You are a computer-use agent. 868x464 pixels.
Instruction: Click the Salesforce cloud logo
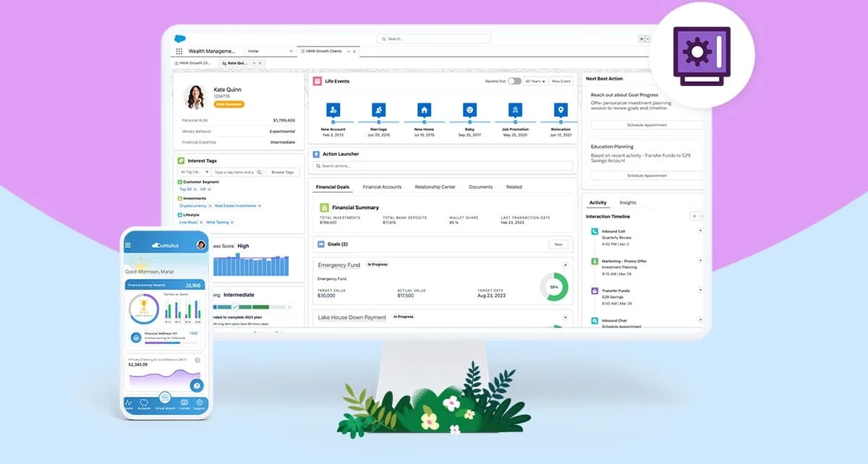[x=179, y=37]
